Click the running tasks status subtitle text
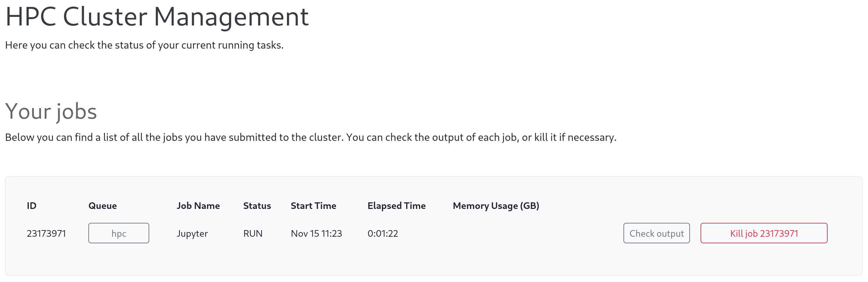 (x=144, y=45)
